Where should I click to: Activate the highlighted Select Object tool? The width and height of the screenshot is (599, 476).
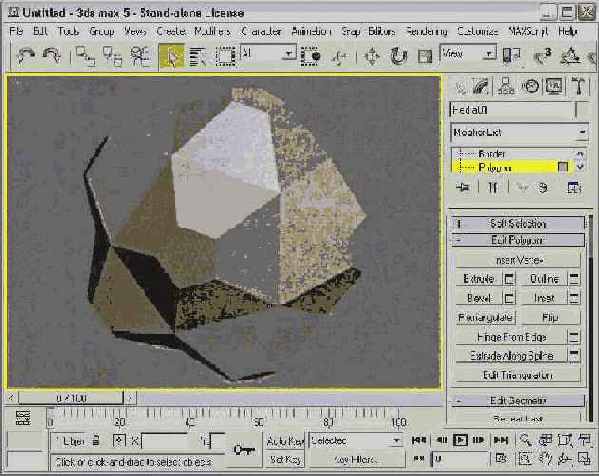pos(172,57)
